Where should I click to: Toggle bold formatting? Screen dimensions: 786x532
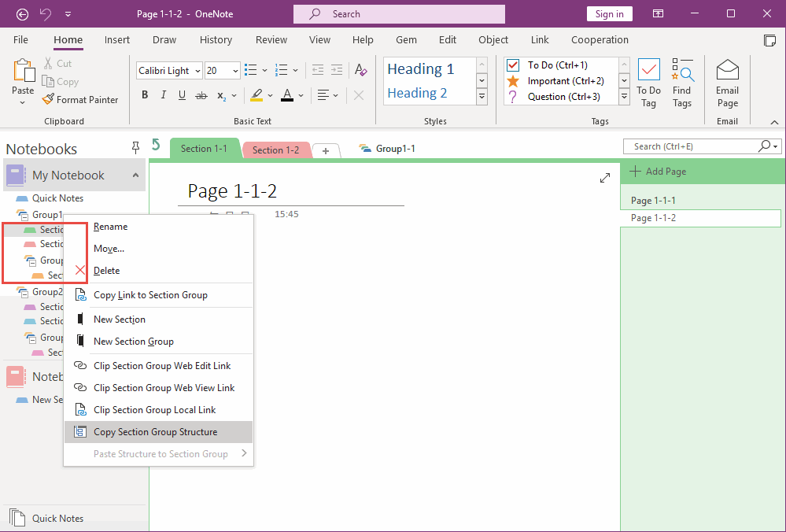click(x=145, y=94)
